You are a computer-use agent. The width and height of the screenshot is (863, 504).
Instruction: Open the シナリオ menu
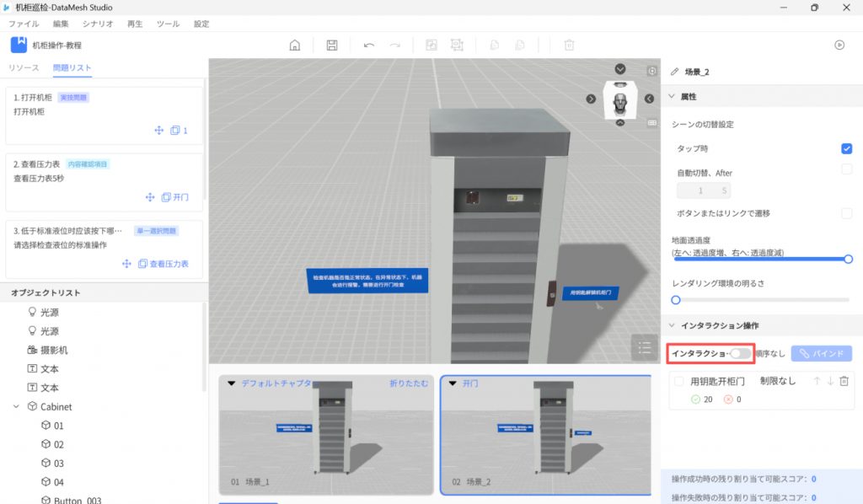(x=98, y=24)
